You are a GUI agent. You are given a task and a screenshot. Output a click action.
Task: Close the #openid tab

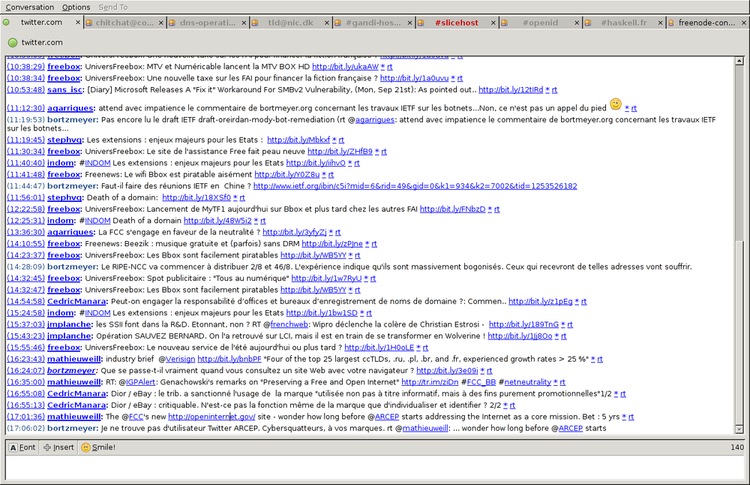point(576,22)
